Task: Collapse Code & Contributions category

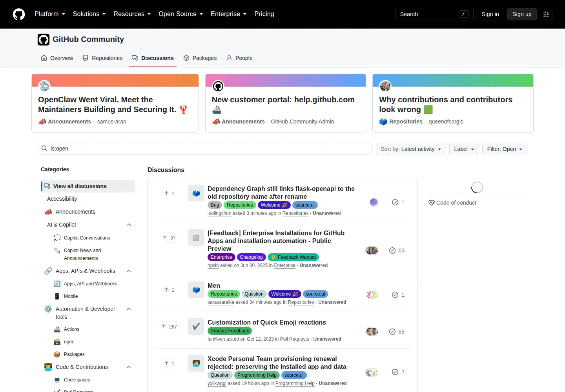Action: tap(129, 367)
